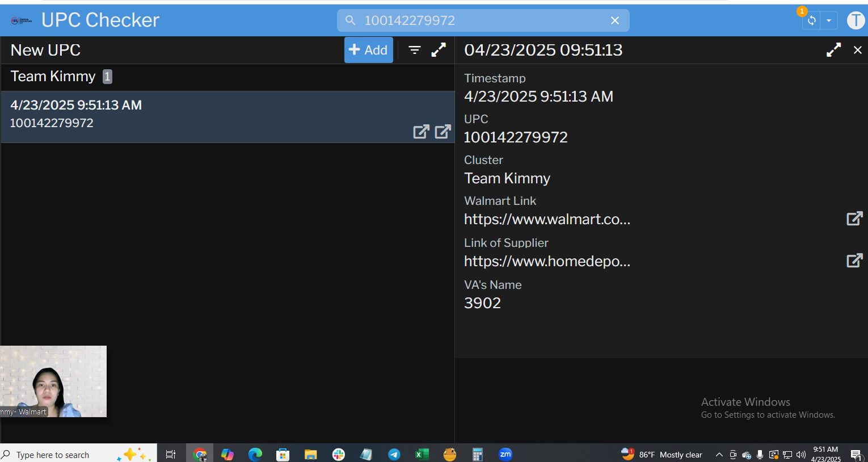Select the 4/23/2025 9:51:13 AM record row
This screenshot has height=462, width=868.
click(x=227, y=117)
